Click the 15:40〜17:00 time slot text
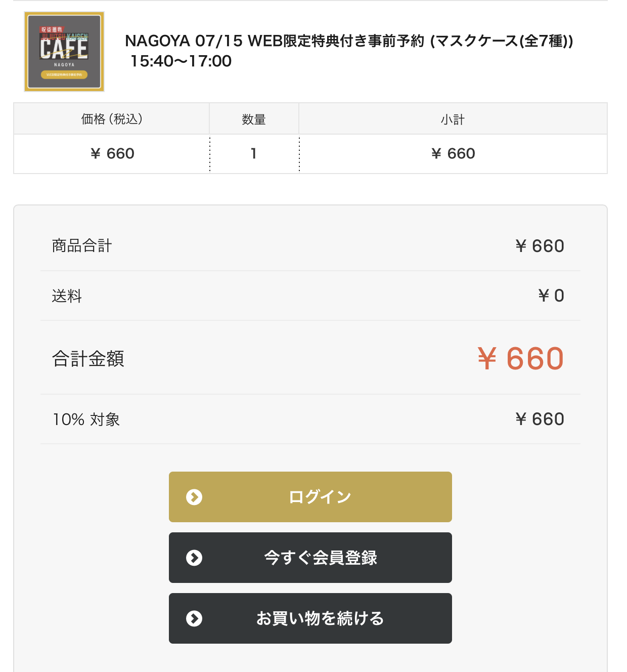627x672 pixels. 181,61
